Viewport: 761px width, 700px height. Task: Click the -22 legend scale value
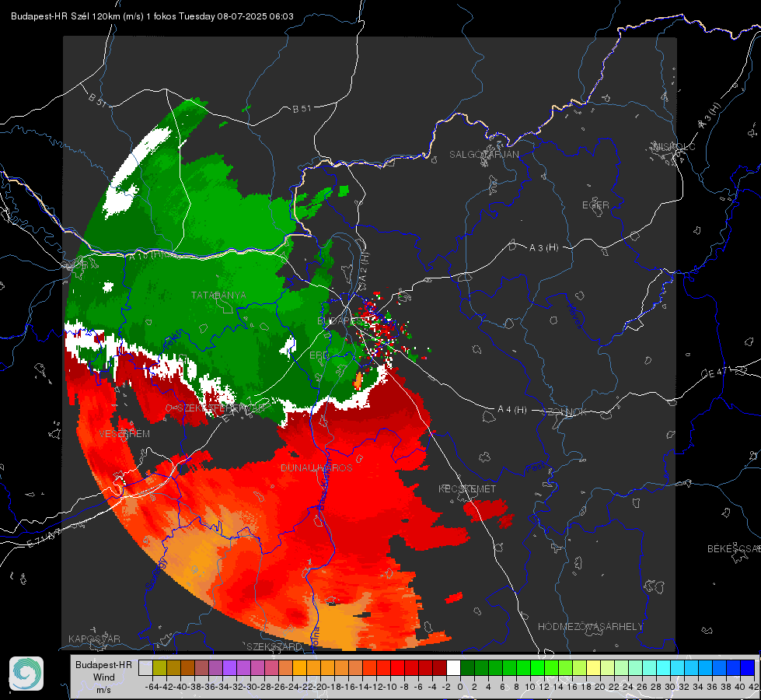306,687
